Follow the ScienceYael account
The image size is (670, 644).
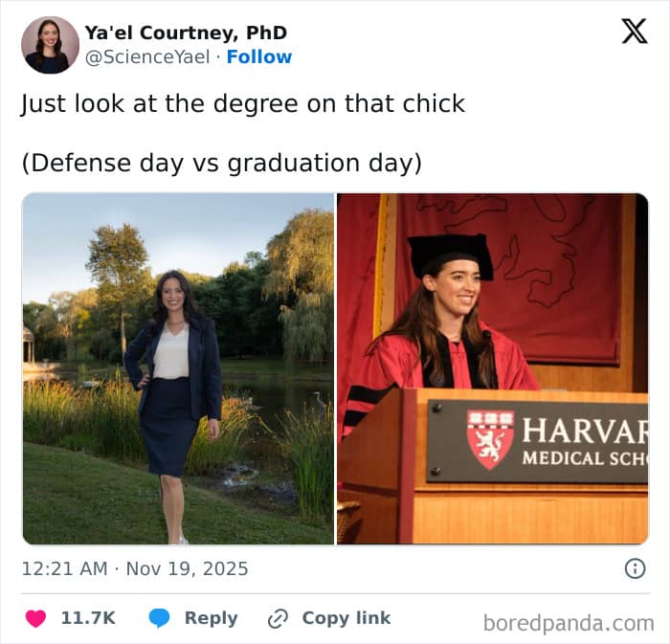[259, 56]
